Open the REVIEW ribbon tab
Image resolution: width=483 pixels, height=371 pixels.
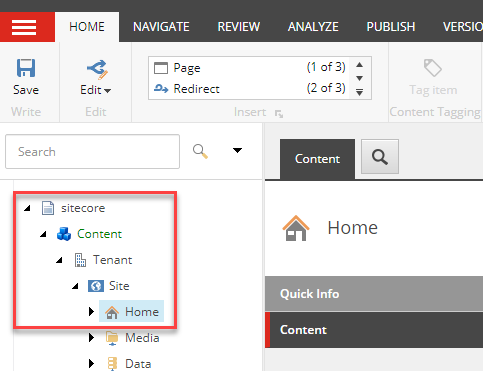(239, 27)
